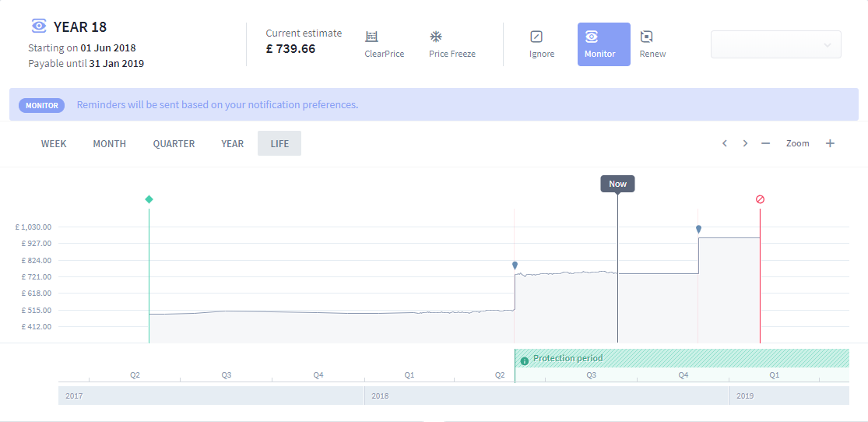Select the Ignore action icon

click(536, 37)
